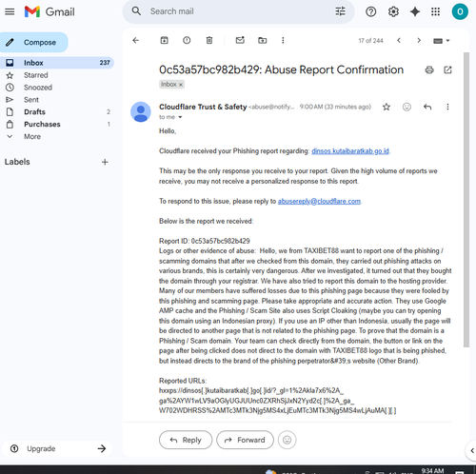The width and height of the screenshot is (476, 474).
Task: Open toolbar more options three dots
Action: coord(283,40)
